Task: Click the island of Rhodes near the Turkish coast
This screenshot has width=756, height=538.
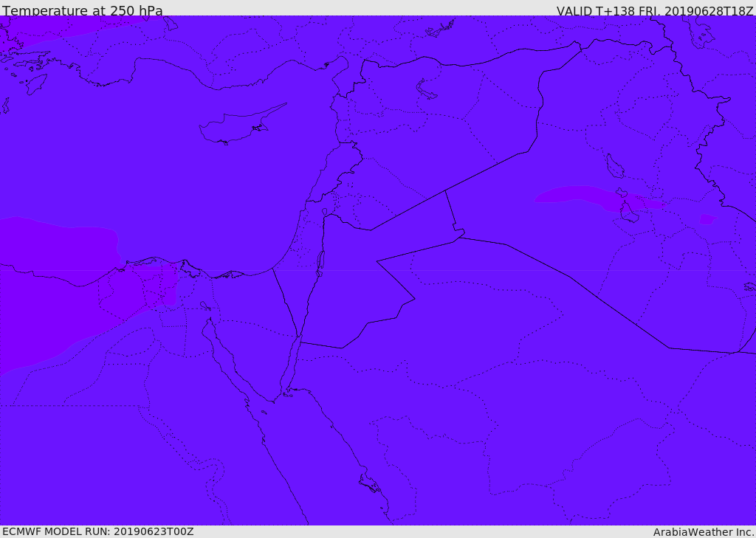Action: click(35, 84)
